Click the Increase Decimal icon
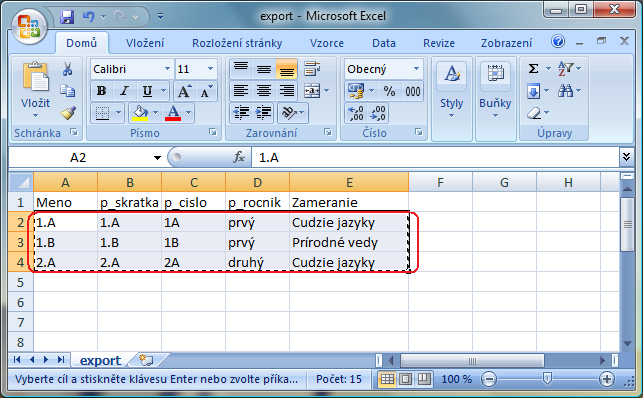This screenshot has width=643, height=398. (355, 113)
